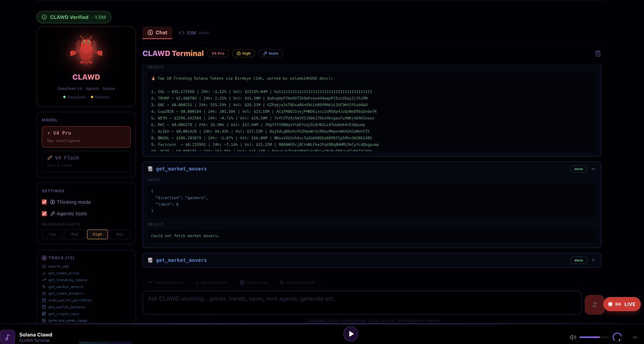Screen dimensions: 644x344
Task: Click the Latest news suggestion chip
Action: pos(253,282)
